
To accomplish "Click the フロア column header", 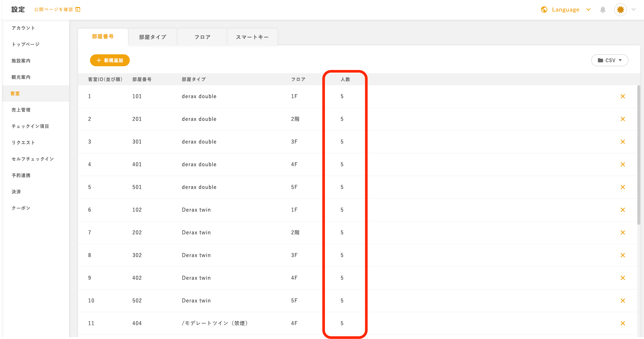I will (x=298, y=79).
